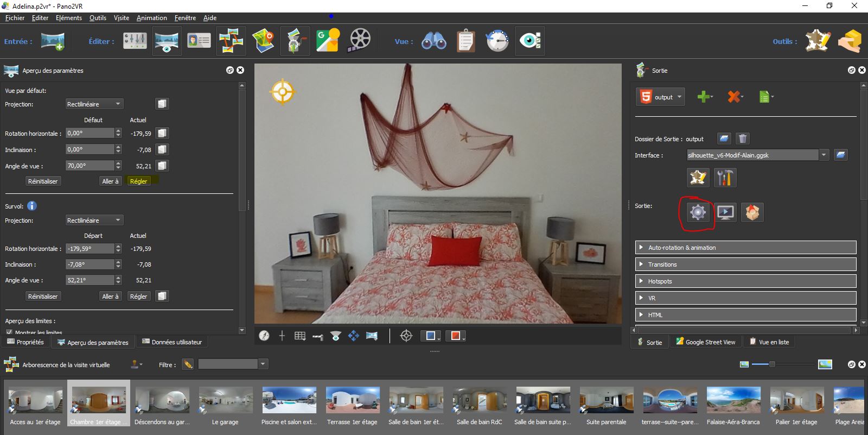868x435 pixels.
Task: Switch to the Propriétés tab
Action: [25, 342]
